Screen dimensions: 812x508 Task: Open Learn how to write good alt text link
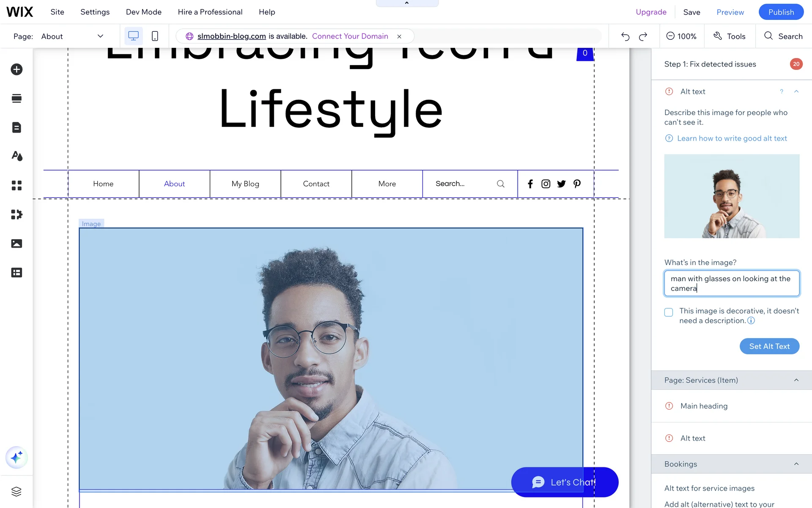point(732,138)
